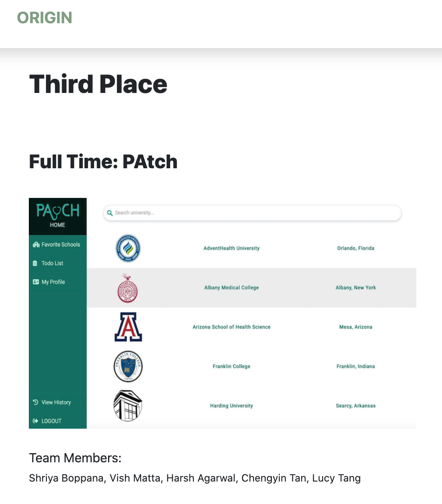
Task: Click the ORIGIN site logo
Action: 44,18
